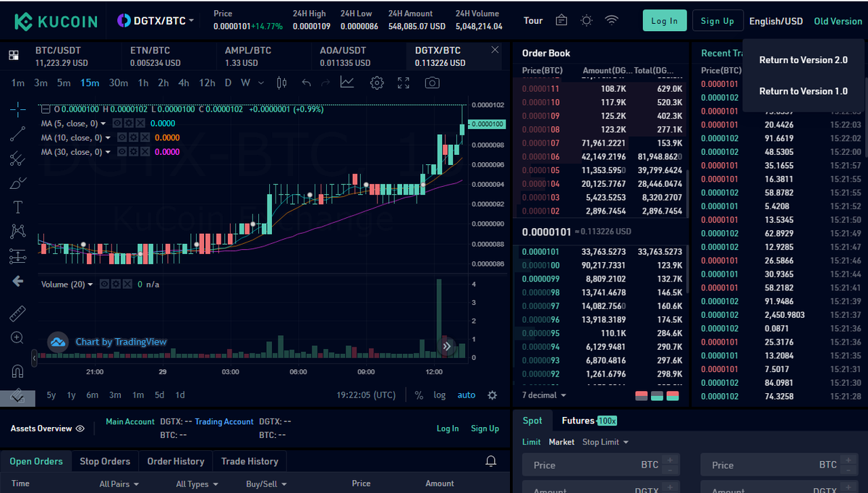Select the zoom in tool
Viewport: 868px width, 493px height.
[x=18, y=337]
